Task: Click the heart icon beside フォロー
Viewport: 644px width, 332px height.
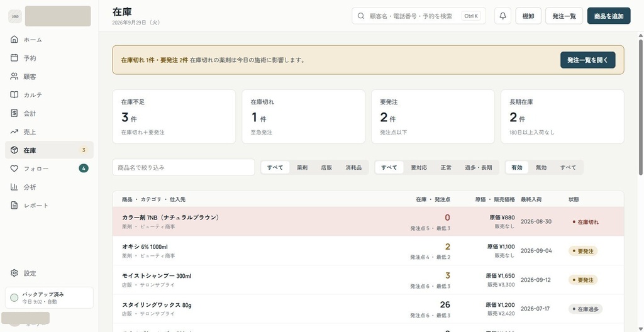Action: (14, 169)
